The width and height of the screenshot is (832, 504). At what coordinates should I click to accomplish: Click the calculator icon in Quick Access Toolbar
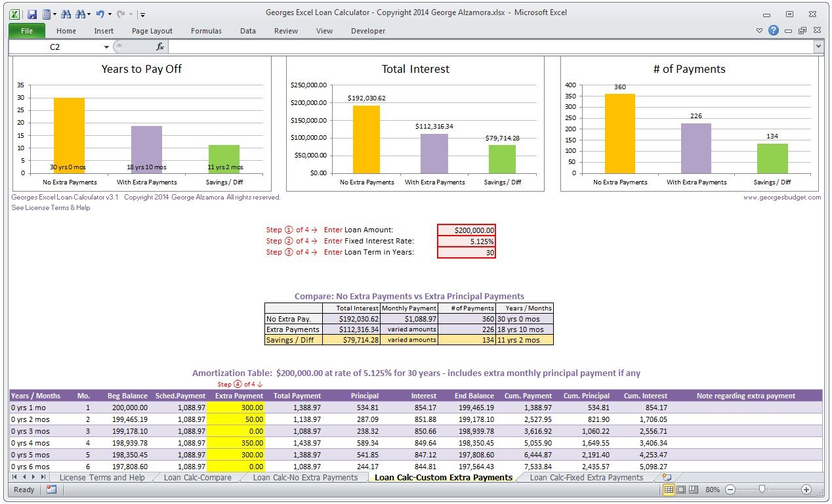pyautogui.click(x=47, y=14)
